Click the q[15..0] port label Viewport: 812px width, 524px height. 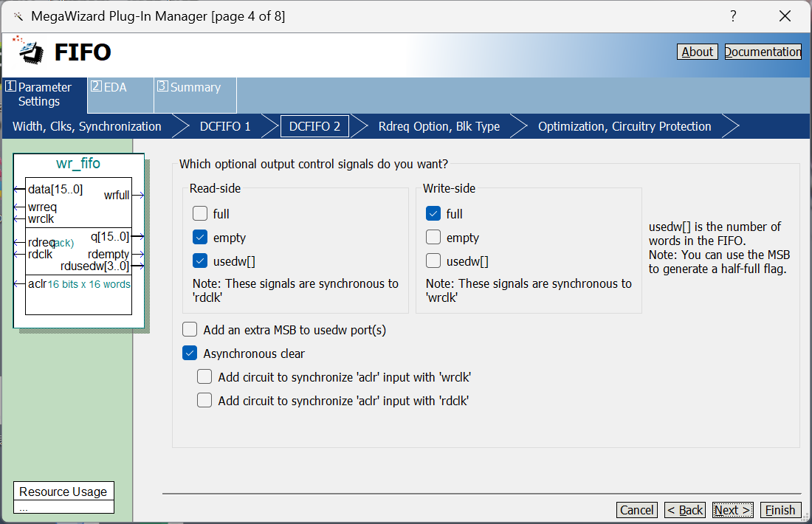pyautogui.click(x=110, y=237)
